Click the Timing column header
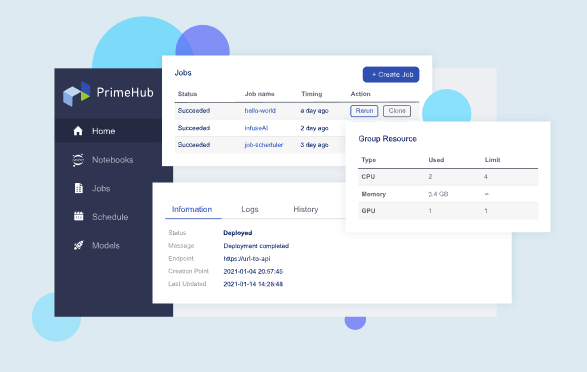Viewport: 587px width, 372px height. [x=311, y=94]
